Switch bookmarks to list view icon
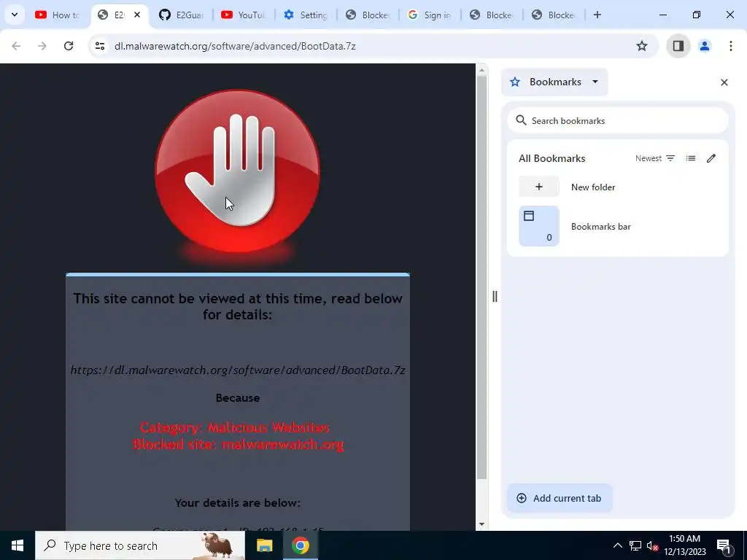 coord(691,158)
